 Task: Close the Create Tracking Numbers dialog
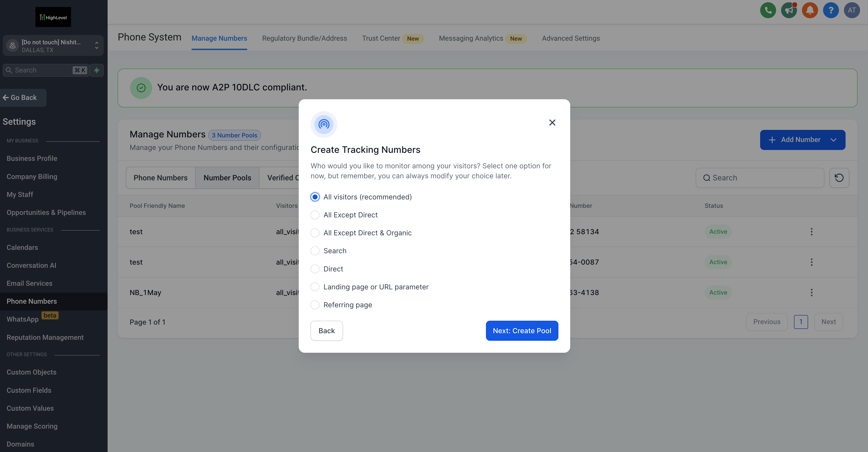click(552, 122)
